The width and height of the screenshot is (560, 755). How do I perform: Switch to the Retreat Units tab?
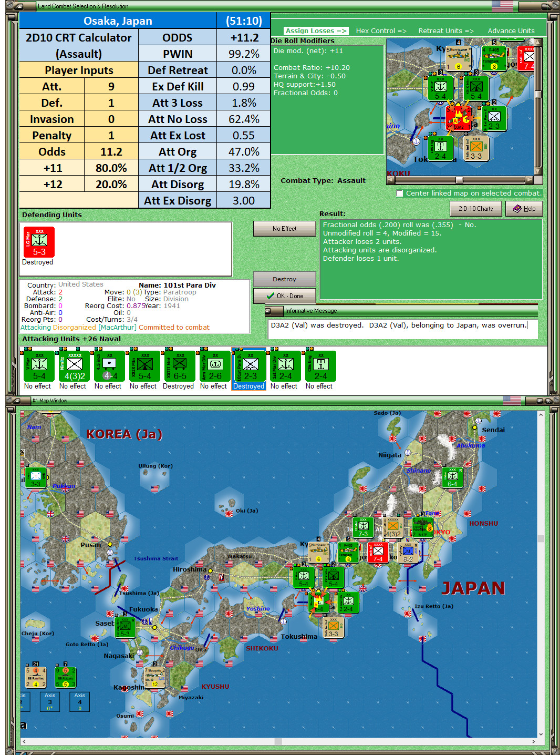coord(445,30)
